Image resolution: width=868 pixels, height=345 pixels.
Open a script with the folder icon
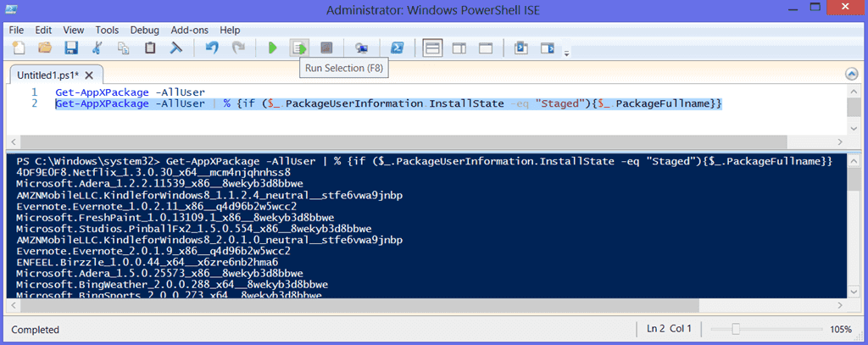pyautogui.click(x=45, y=48)
